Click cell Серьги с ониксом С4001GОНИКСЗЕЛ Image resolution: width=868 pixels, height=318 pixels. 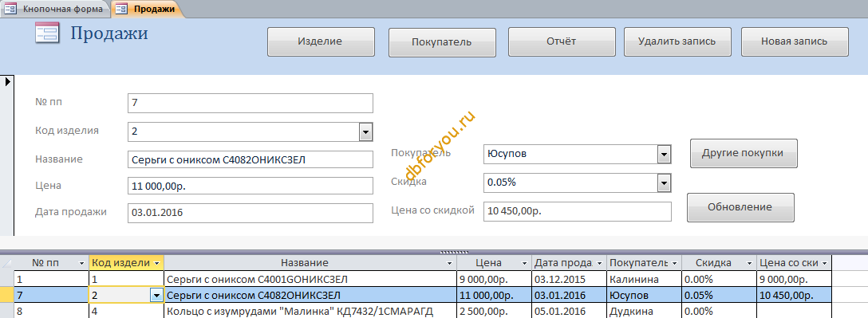310,279
